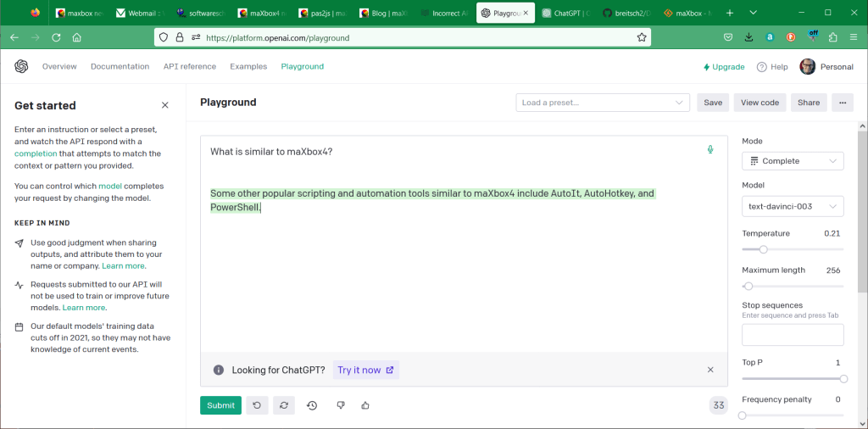Viewport: 868px width, 429px height.
Task: Click the regenerate completion icon
Action: pyautogui.click(x=283, y=405)
